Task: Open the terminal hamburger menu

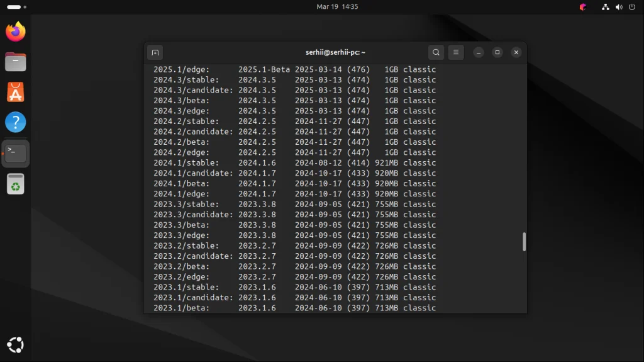Action: tap(456, 52)
